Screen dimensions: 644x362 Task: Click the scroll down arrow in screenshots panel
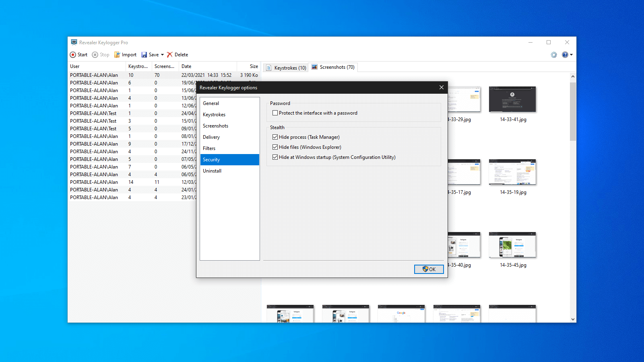point(573,319)
